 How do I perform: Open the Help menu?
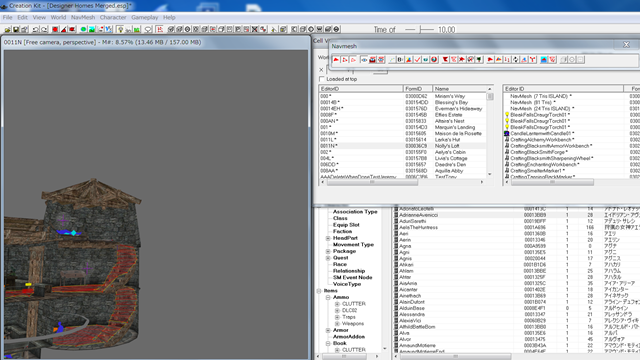pos(169,18)
